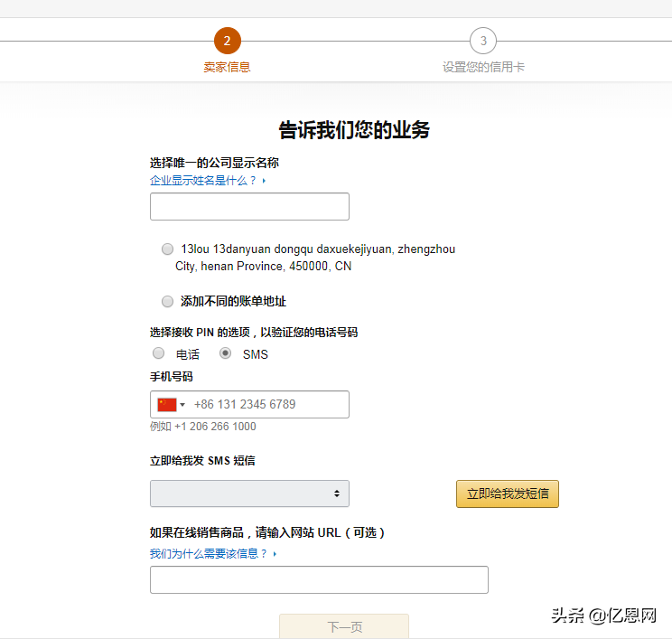Click the 卖家信息 step label
Image resolution: width=672 pixels, height=639 pixels.
pos(227,67)
